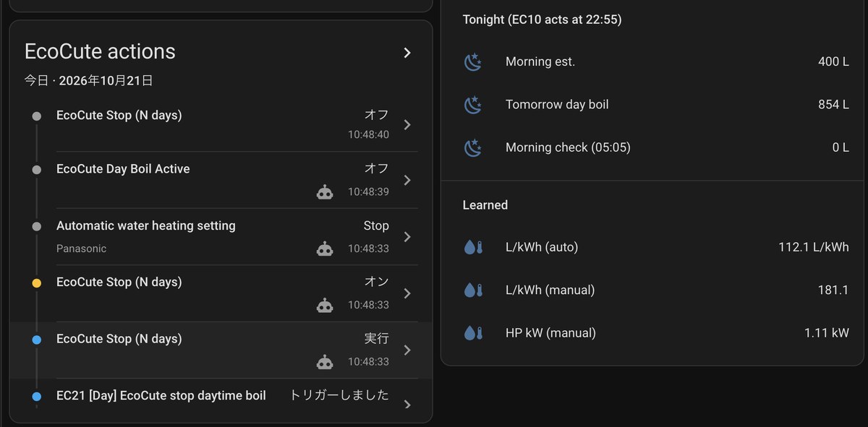Click the moon icon beside Morning est.

472,62
